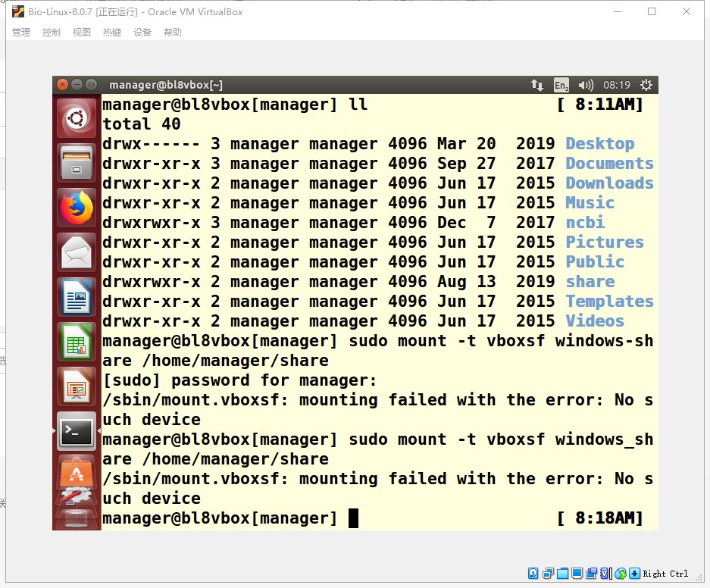Open the Files manager from launcher

(77, 162)
